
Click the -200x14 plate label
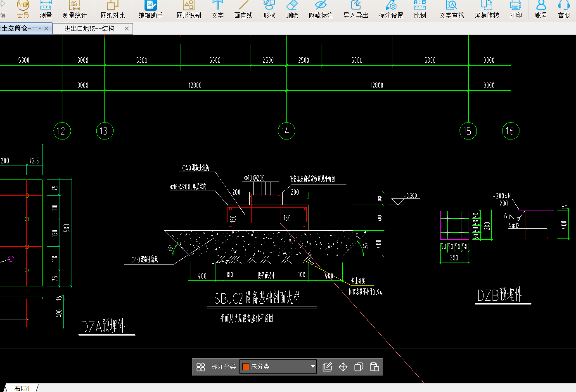(x=503, y=196)
